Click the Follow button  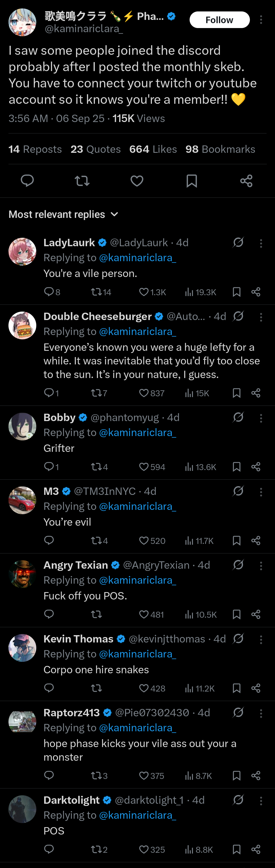point(219,20)
